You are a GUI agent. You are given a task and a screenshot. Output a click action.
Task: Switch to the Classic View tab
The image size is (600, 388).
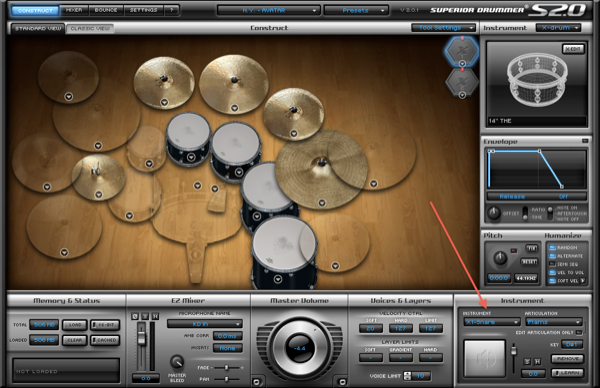coord(90,28)
